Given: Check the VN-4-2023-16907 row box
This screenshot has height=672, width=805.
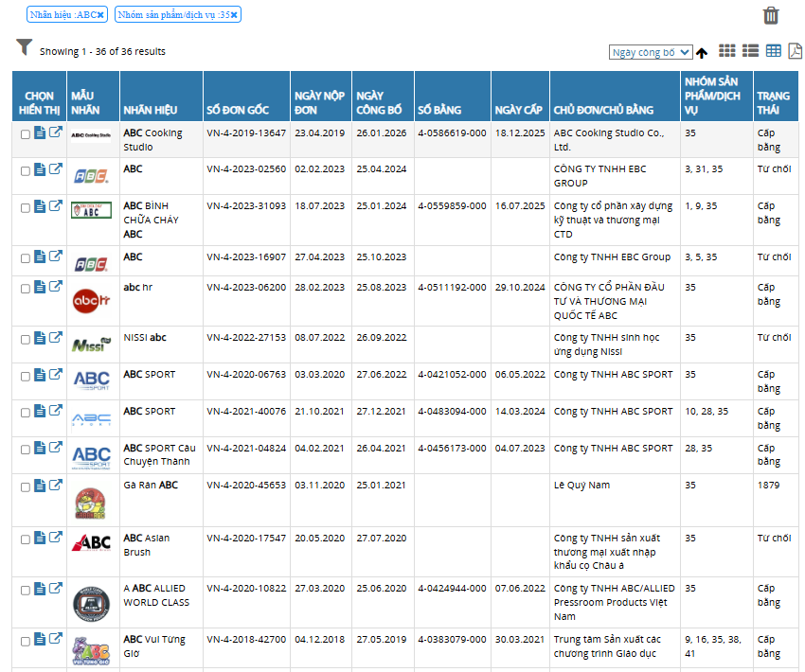Looking at the screenshot, I should (26, 258).
